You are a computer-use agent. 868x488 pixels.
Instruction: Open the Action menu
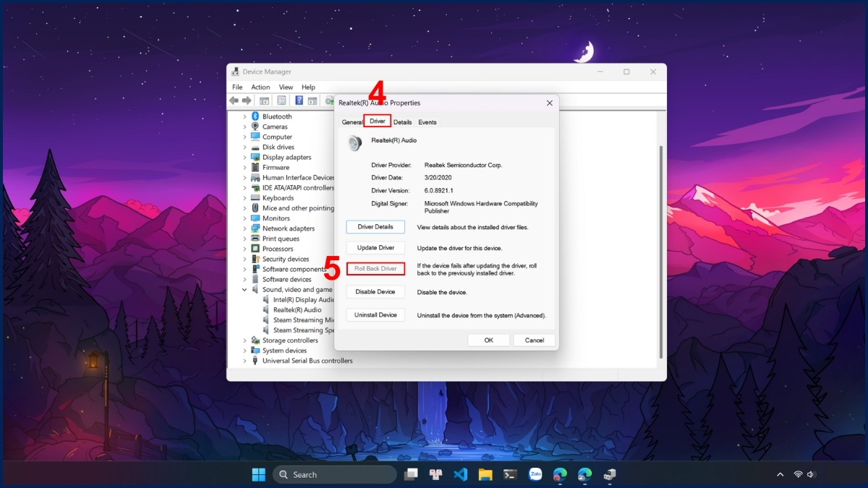(260, 87)
